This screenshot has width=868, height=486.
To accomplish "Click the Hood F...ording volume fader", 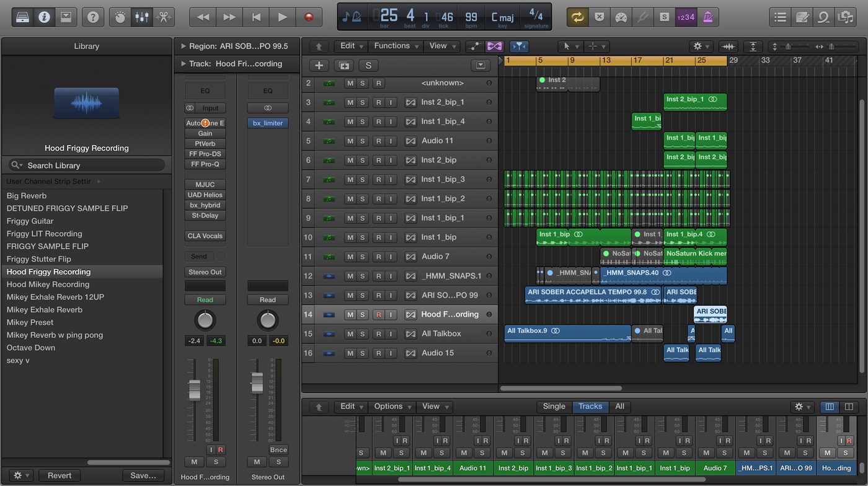I will (195, 389).
